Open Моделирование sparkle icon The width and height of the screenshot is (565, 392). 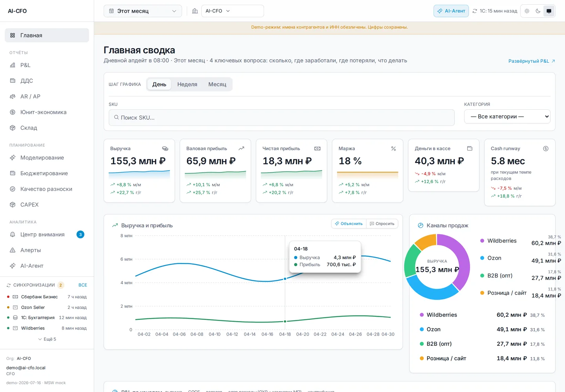coord(13,158)
